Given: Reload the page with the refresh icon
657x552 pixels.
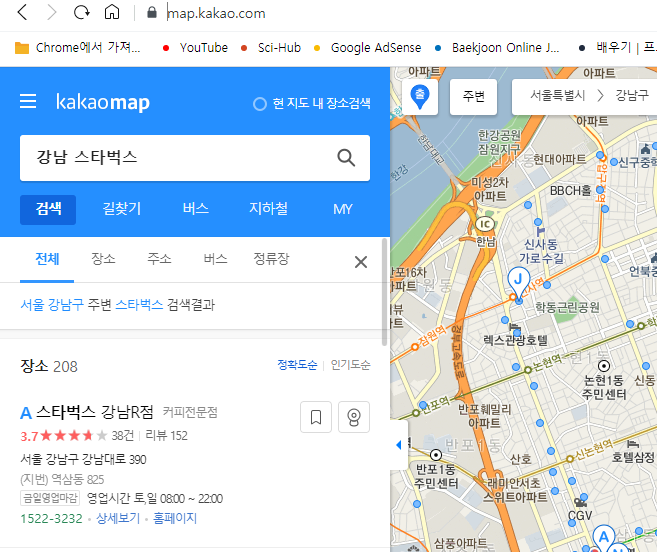Looking at the screenshot, I should pos(81,13).
